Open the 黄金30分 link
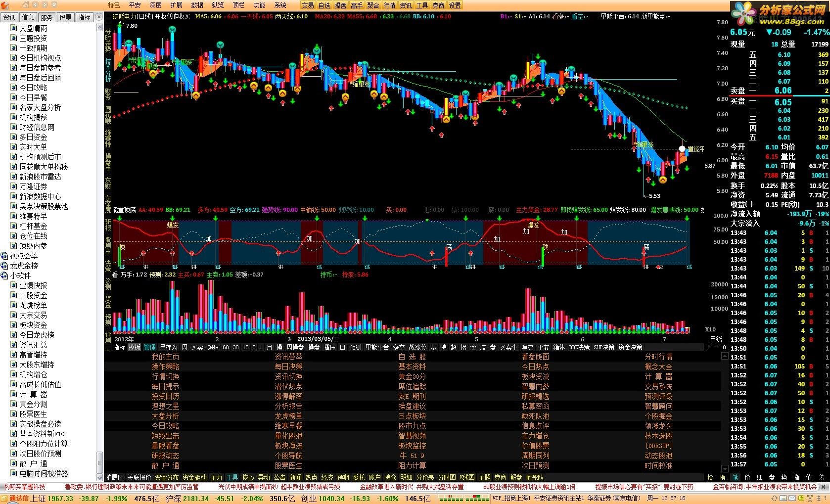The width and height of the screenshot is (830, 504). click(x=412, y=376)
